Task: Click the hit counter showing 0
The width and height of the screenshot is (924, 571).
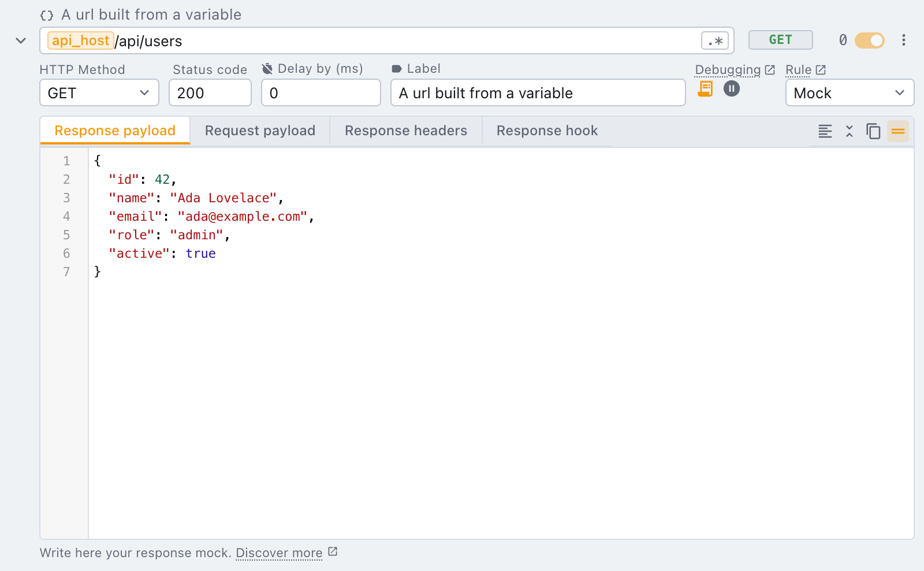Action: (843, 40)
